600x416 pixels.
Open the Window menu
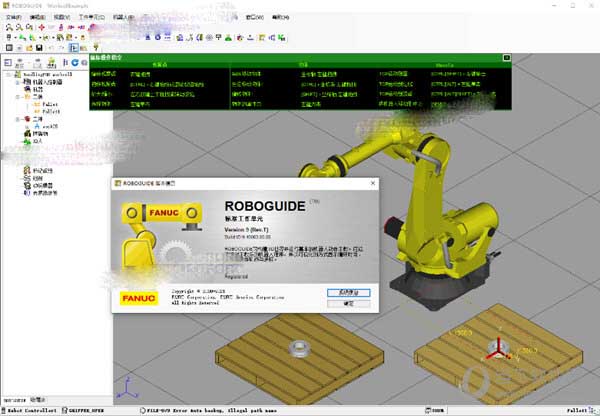[x=254, y=17]
